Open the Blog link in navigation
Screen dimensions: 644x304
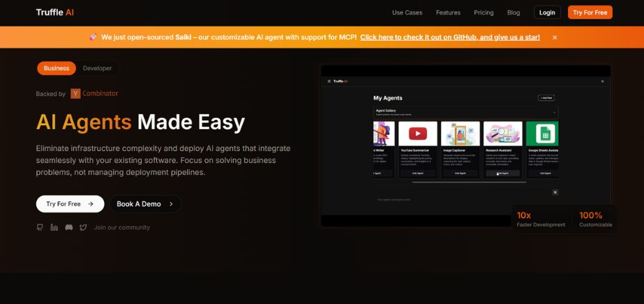click(514, 13)
